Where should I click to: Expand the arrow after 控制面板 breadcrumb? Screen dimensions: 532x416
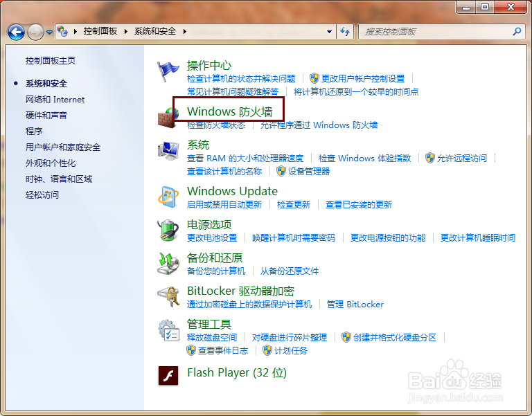click(x=126, y=32)
